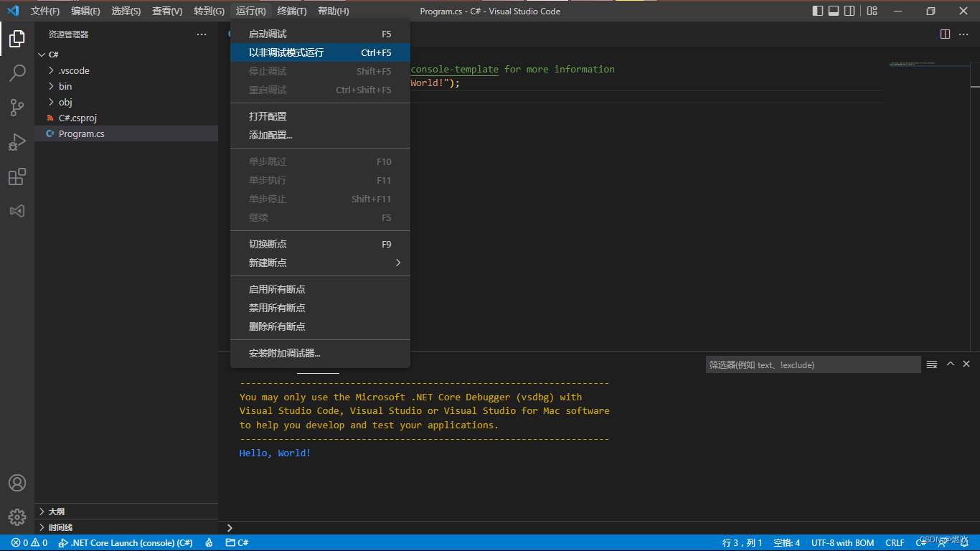
Task: Open C#.csproj in the explorer
Action: click(126, 118)
